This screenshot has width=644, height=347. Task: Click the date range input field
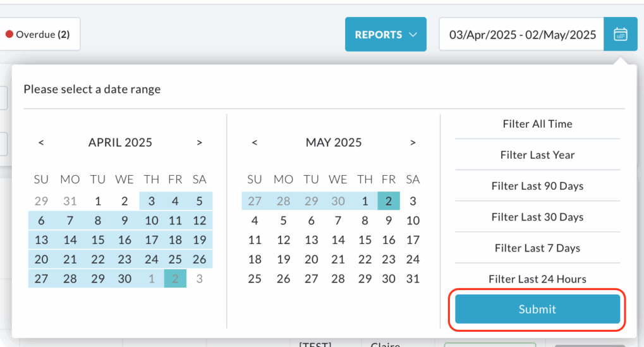coord(521,34)
